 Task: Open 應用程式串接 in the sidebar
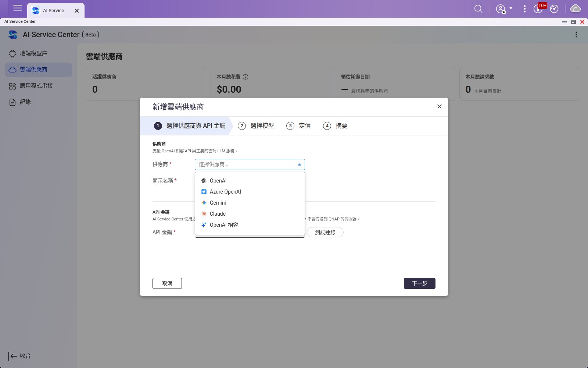click(39, 86)
